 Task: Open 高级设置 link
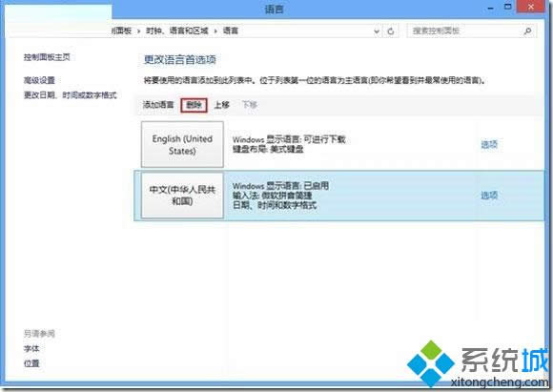pos(39,80)
